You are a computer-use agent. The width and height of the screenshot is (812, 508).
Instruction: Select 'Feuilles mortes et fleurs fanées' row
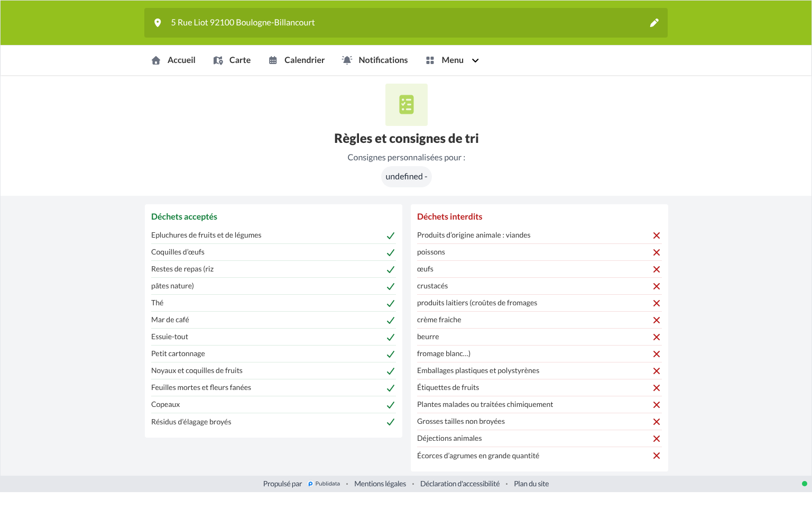point(273,387)
